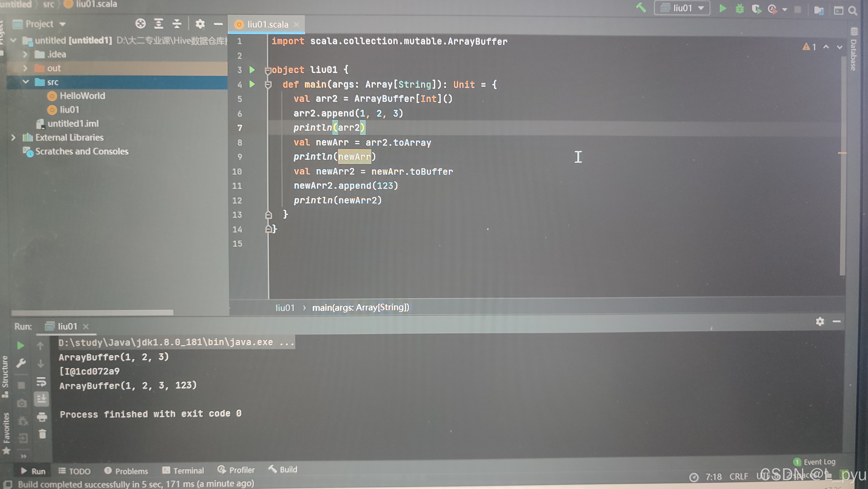Click the Build hammer icon
This screenshot has width=868, height=489.
(x=641, y=7)
